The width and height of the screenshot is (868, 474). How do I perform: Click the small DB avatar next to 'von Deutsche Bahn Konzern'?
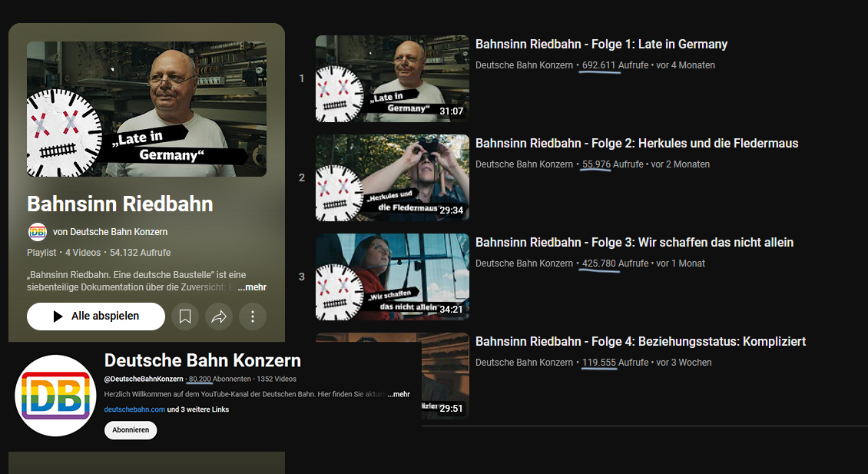[37, 232]
